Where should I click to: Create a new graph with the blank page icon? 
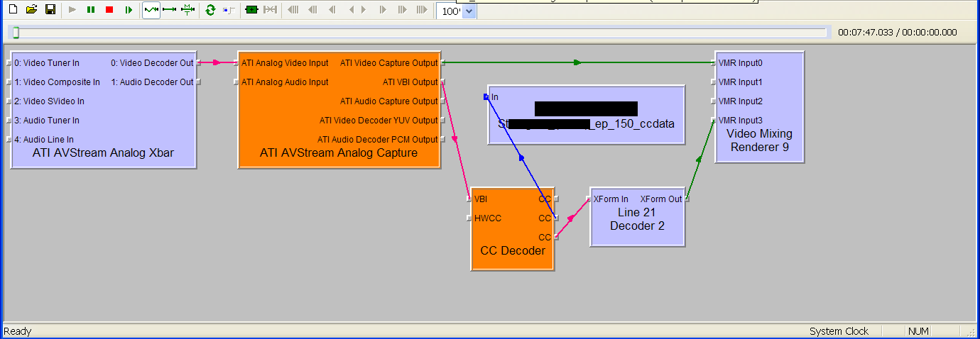coord(13,10)
